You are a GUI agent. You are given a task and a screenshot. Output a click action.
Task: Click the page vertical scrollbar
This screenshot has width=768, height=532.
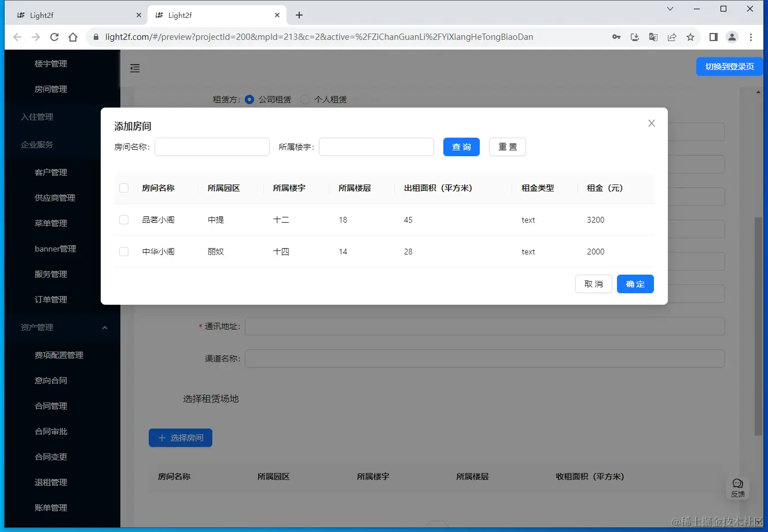758,326
